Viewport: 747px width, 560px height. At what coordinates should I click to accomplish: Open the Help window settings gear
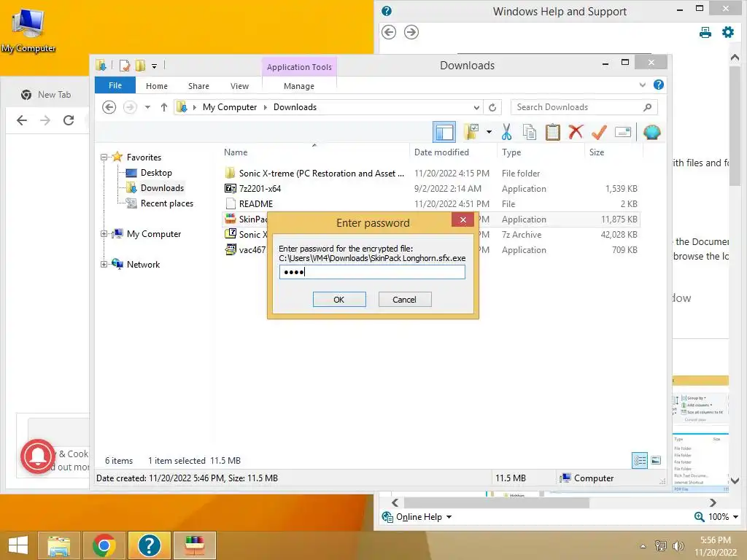tap(728, 32)
